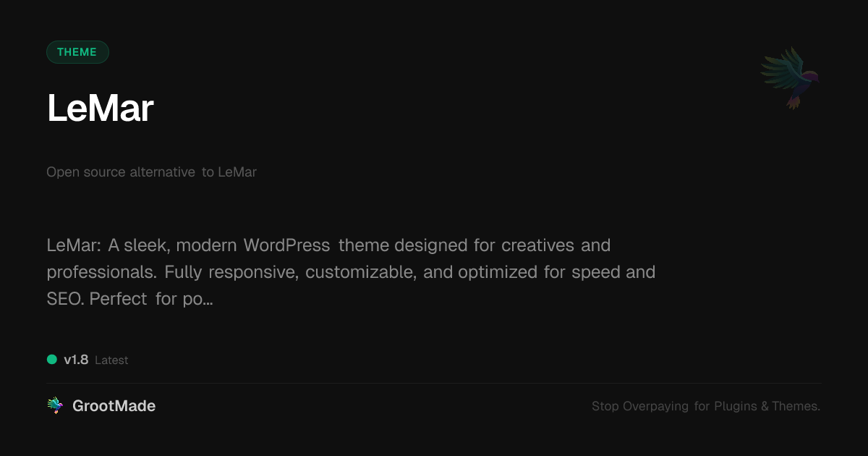Click the v1.8 version label
Image resolution: width=868 pixels, height=456 pixels.
click(x=76, y=360)
